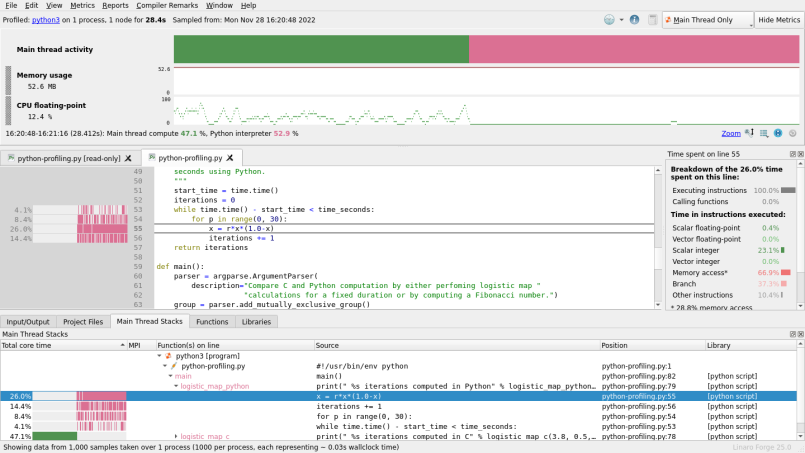Open the Window menu
This screenshot has width=805, height=453.
click(219, 5)
